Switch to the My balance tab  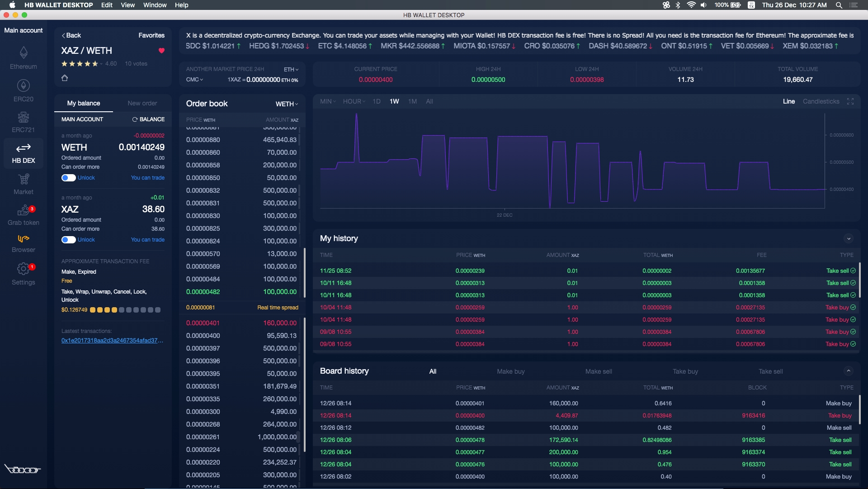[84, 103]
